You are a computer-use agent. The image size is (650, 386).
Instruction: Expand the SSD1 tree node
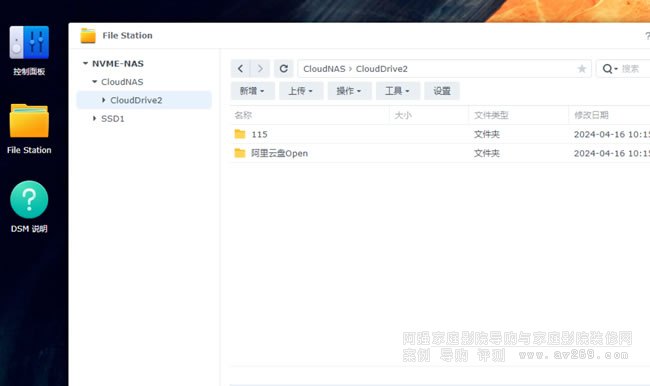pos(95,118)
